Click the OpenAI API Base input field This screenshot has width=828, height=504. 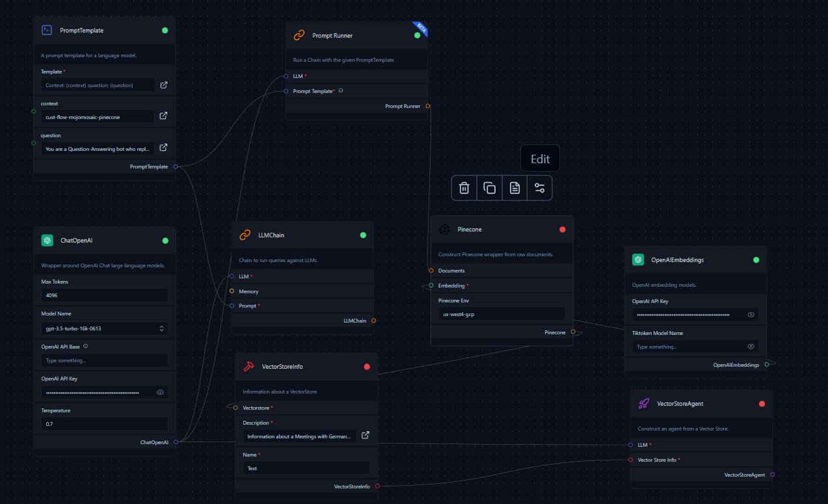(104, 360)
